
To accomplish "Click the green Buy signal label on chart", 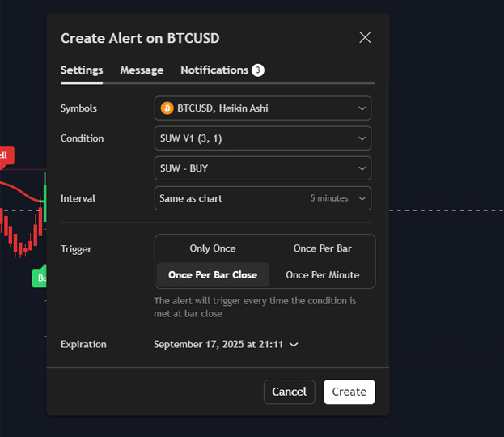I will coord(40,278).
